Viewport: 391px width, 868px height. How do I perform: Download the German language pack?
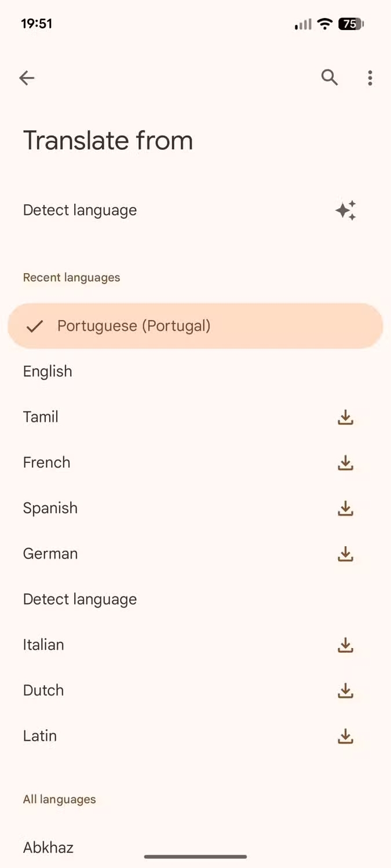point(345,554)
